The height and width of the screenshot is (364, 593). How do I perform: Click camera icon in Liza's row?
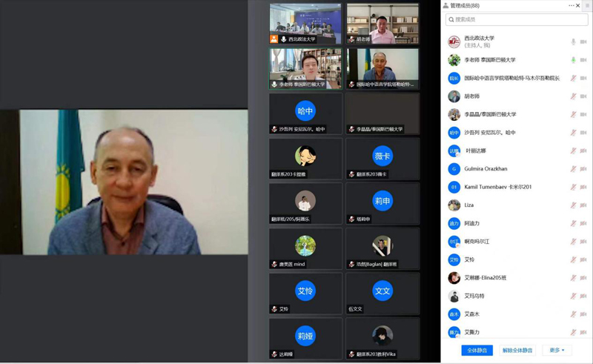click(583, 205)
